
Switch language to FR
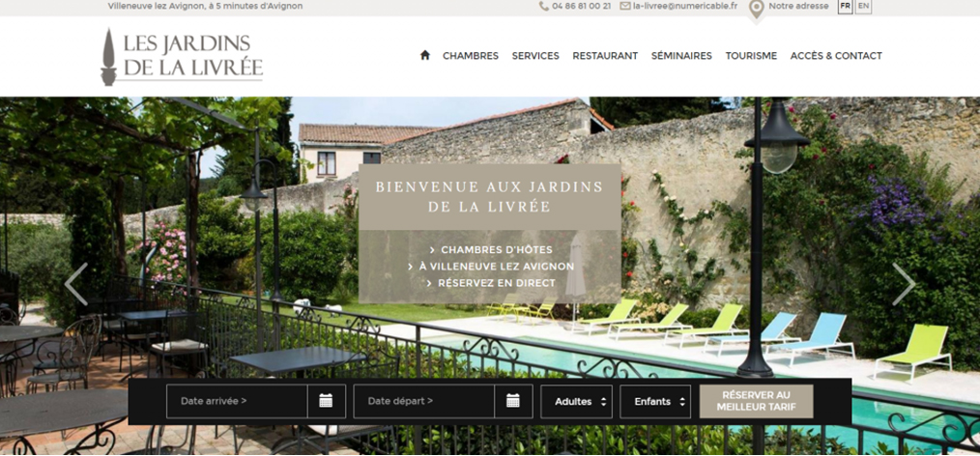coord(845,6)
